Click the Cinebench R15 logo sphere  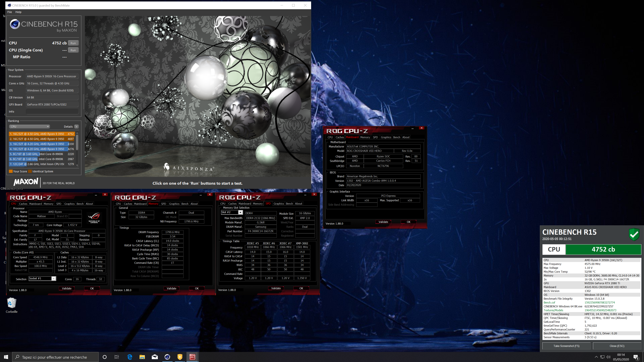click(15, 24)
